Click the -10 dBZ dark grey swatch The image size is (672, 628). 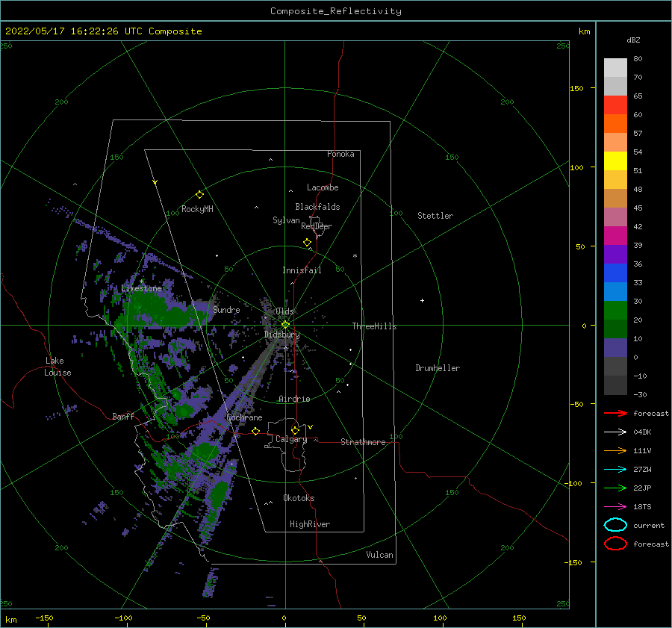point(615,385)
